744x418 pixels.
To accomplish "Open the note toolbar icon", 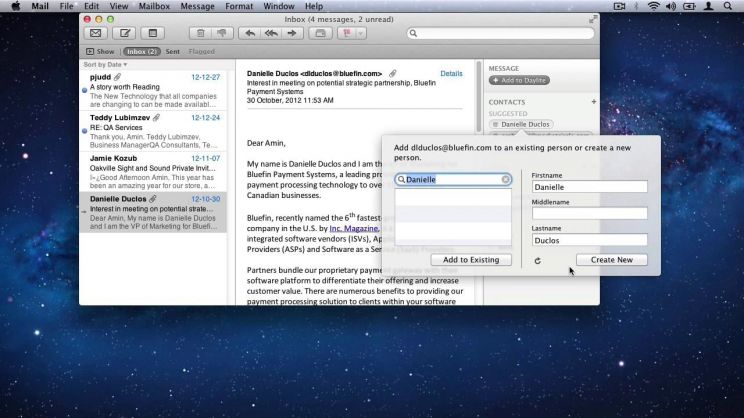I will coord(153,33).
